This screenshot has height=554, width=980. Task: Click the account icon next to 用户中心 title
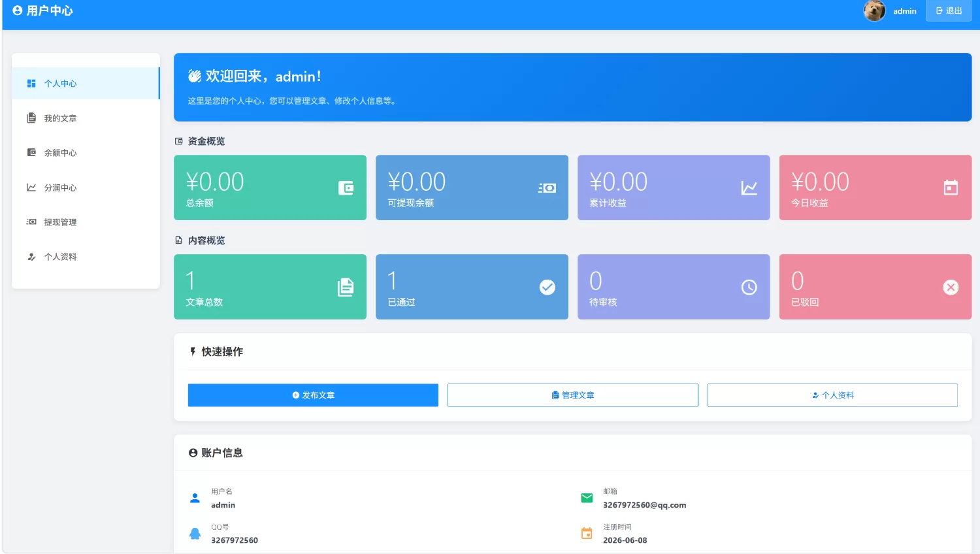[18, 10]
